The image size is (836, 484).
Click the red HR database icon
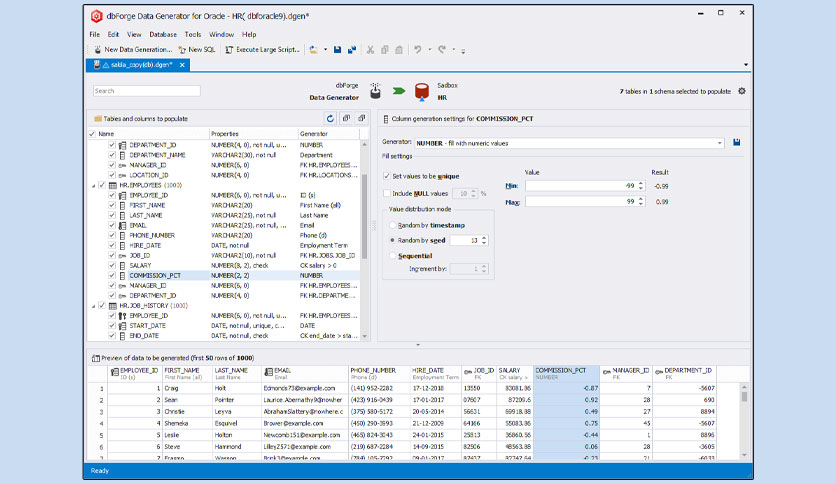422,92
